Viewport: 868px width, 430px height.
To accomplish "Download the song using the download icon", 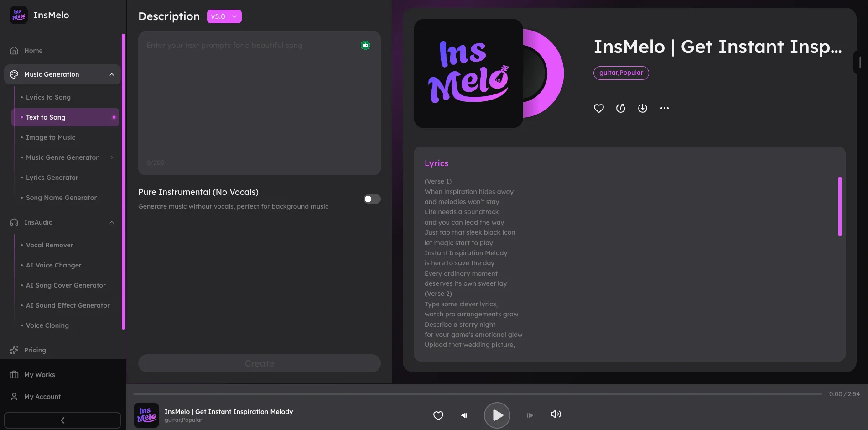I will (x=642, y=108).
